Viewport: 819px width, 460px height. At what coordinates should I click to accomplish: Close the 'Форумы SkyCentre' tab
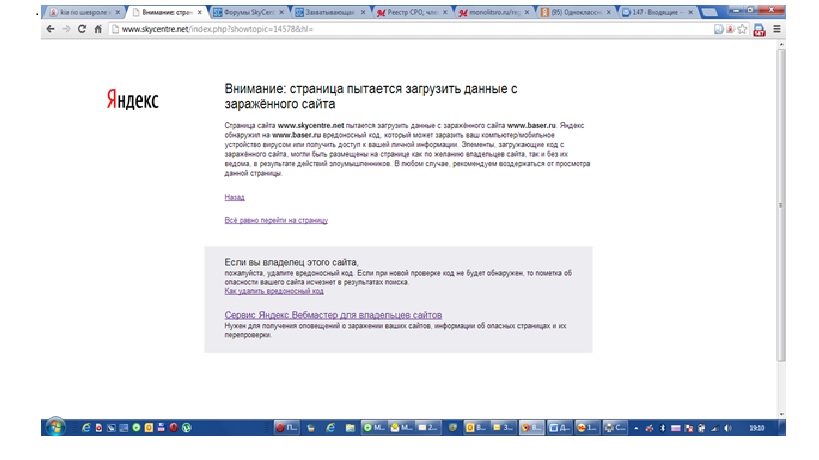(x=282, y=12)
